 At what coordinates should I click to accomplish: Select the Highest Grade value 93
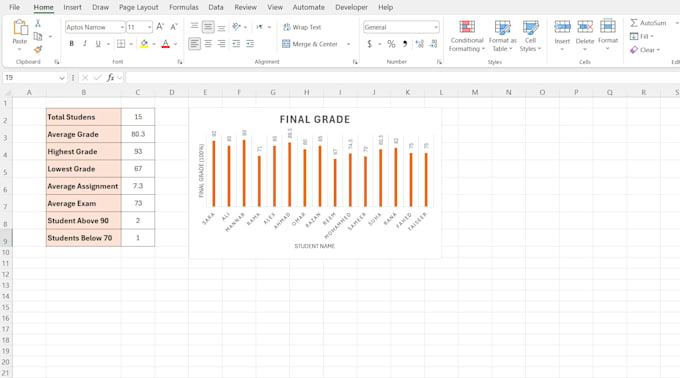(x=138, y=152)
